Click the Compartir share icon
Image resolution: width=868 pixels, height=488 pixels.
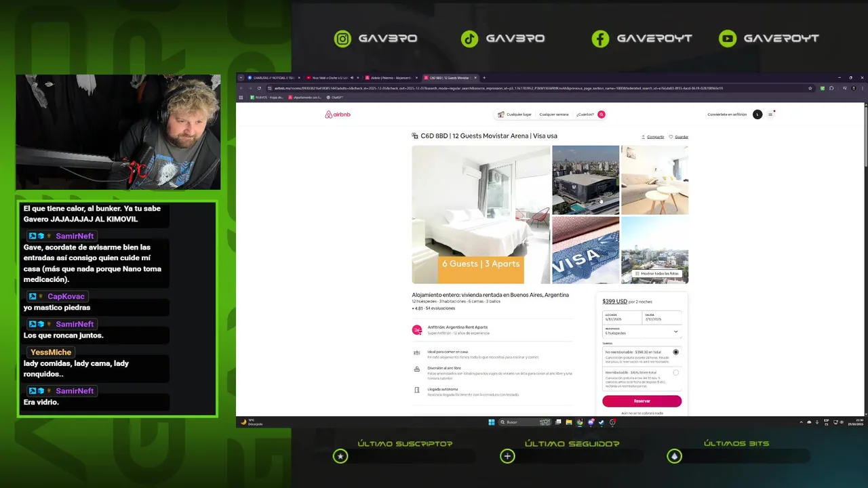644,137
